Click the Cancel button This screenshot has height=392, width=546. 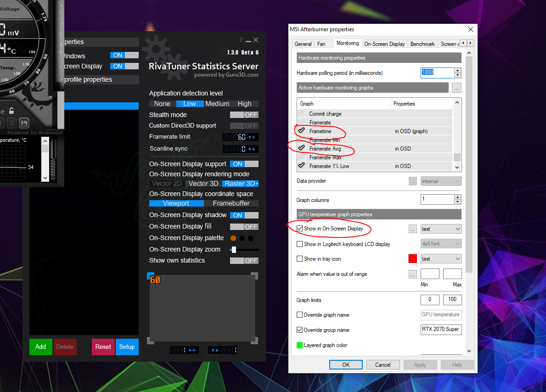(383, 365)
